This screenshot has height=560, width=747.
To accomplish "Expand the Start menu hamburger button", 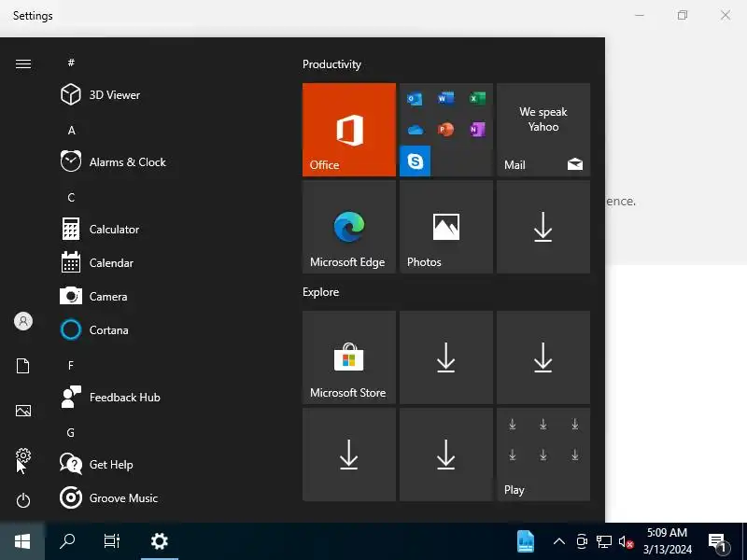I will [x=22, y=63].
